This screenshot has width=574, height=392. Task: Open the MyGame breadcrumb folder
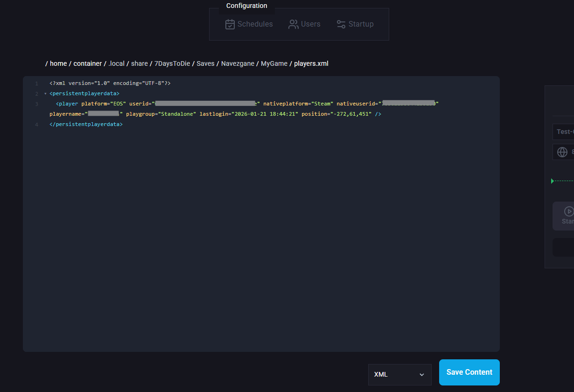274,63
